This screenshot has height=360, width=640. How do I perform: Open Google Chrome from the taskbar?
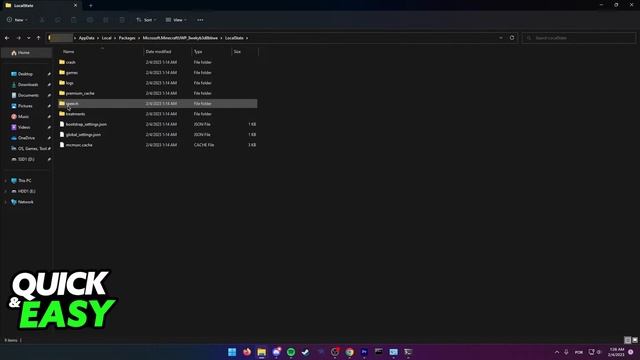pyautogui.click(x=349, y=352)
